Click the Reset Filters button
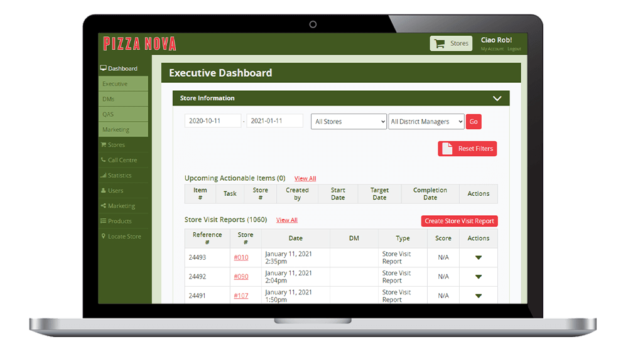 467,149
